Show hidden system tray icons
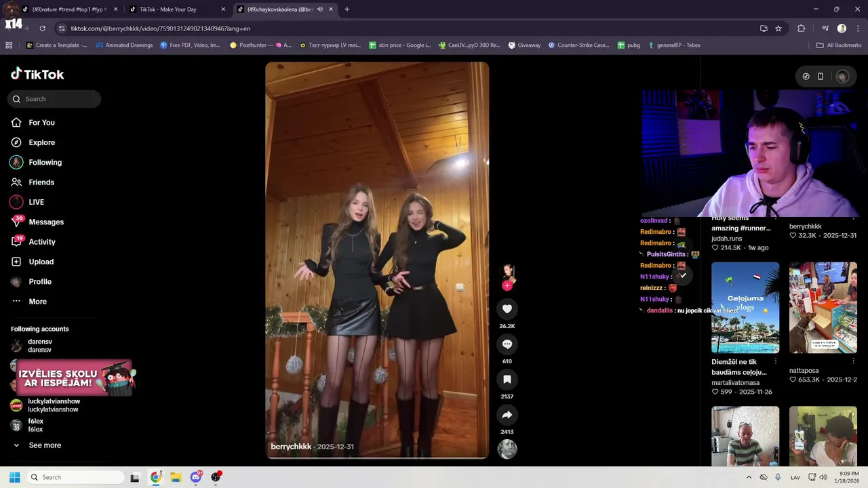 749,477
